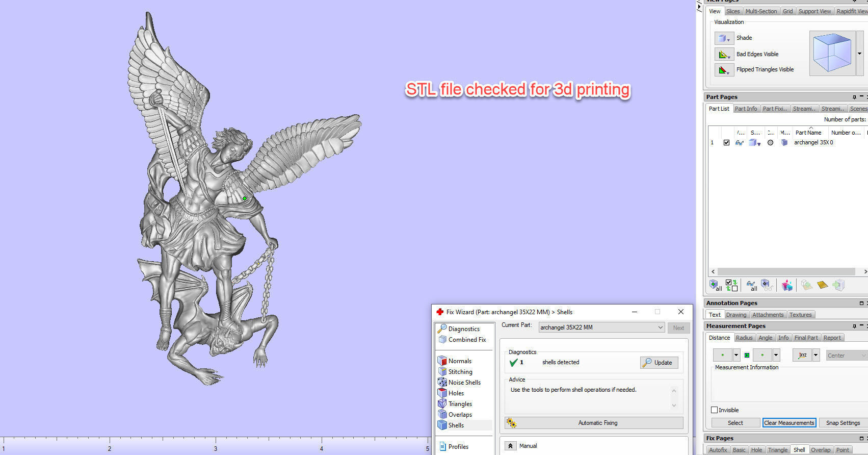Open the Center combo box
This screenshot has width=868, height=455.
pyautogui.click(x=847, y=356)
